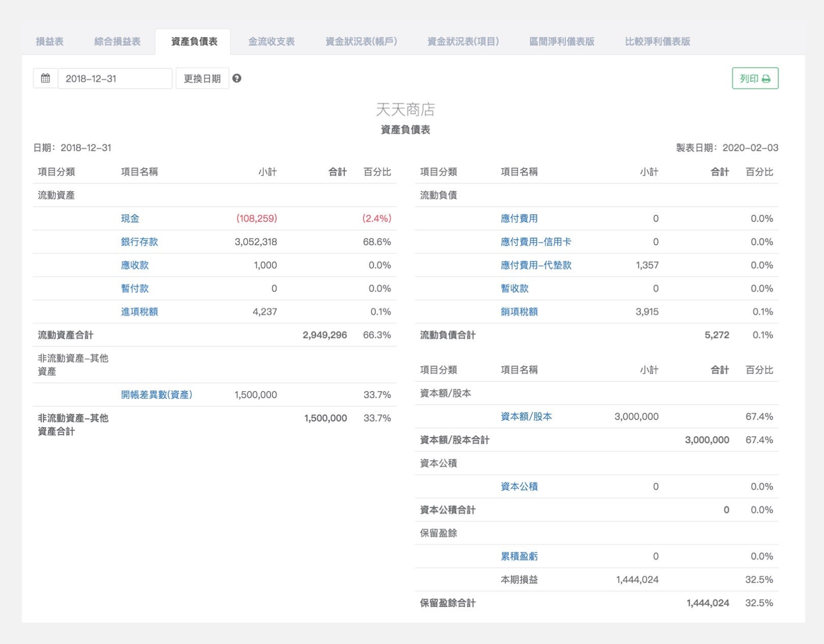
Task: Open the 累積盈虧 item link
Action: point(519,556)
